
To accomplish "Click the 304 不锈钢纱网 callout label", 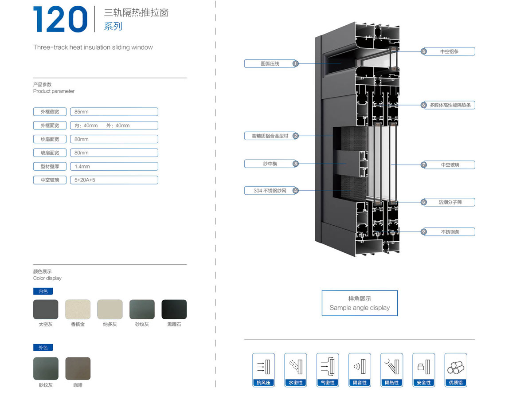I will pyautogui.click(x=270, y=191).
